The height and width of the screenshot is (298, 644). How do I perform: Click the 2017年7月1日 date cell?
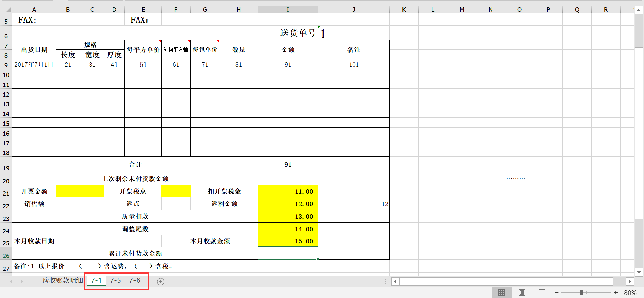click(x=34, y=64)
